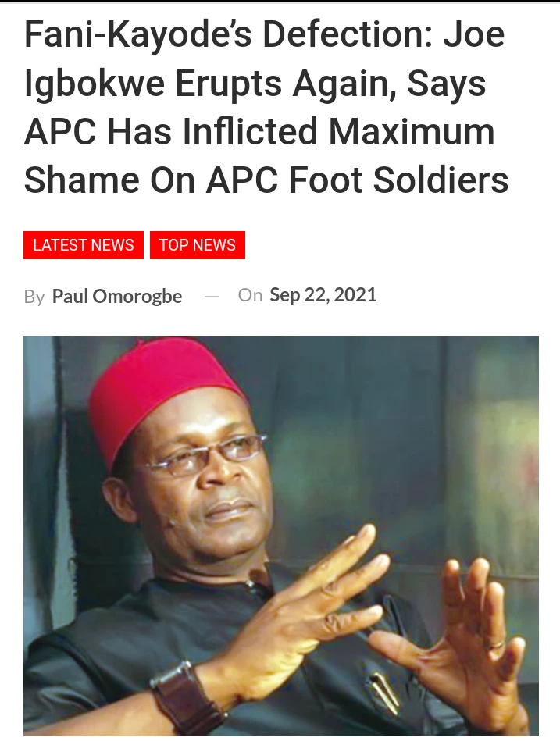Click "Igbokwe Erupts Again, Says" headline line
This screenshot has height=741, width=560.
pyautogui.click(x=255, y=84)
